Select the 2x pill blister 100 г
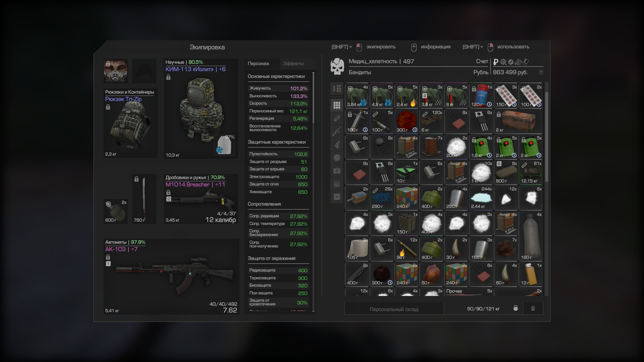Image resolution: width=644 pixels, height=362 pixels. (x=531, y=96)
